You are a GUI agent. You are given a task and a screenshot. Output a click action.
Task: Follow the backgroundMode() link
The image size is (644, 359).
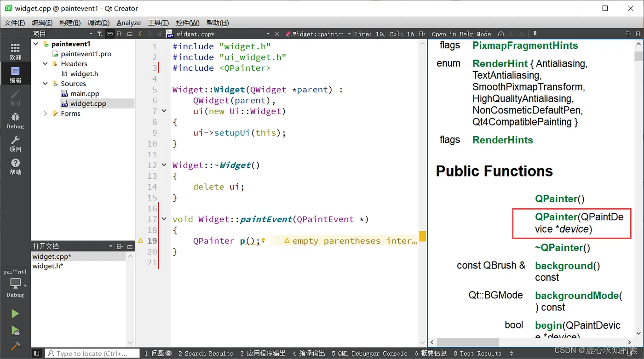tap(577, 296)
